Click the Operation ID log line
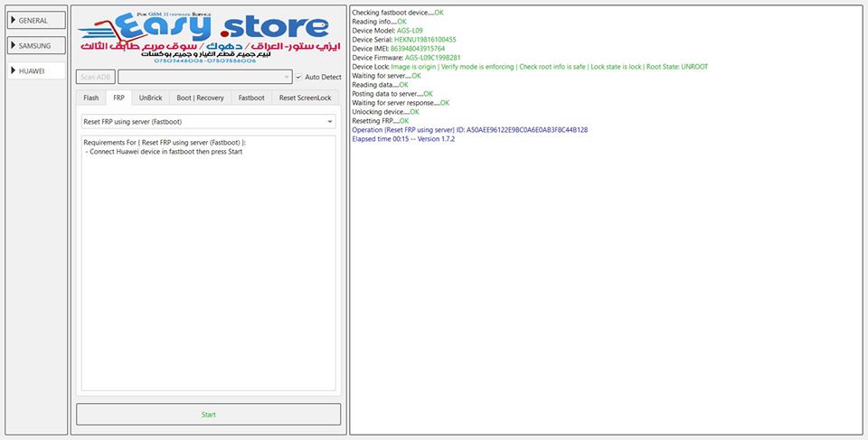The image size is (868, 440). pyautogui.click(x=470, y=130)
